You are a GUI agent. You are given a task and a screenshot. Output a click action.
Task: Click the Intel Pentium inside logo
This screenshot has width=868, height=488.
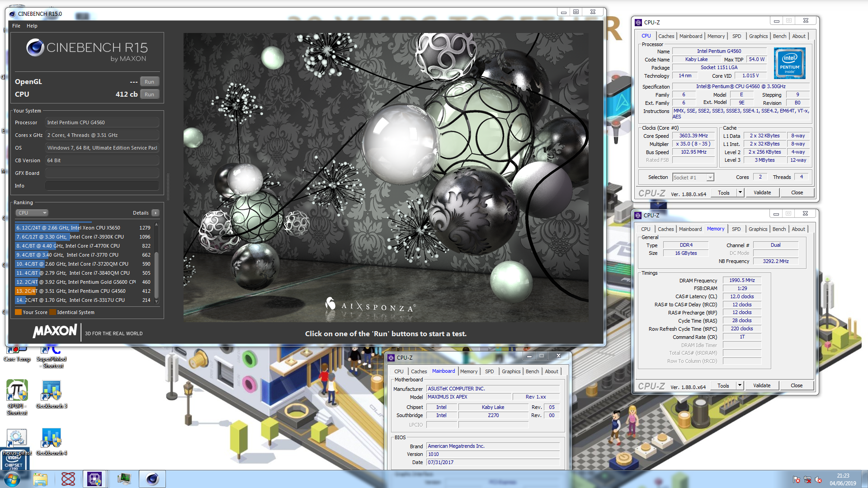click(790, 64)
